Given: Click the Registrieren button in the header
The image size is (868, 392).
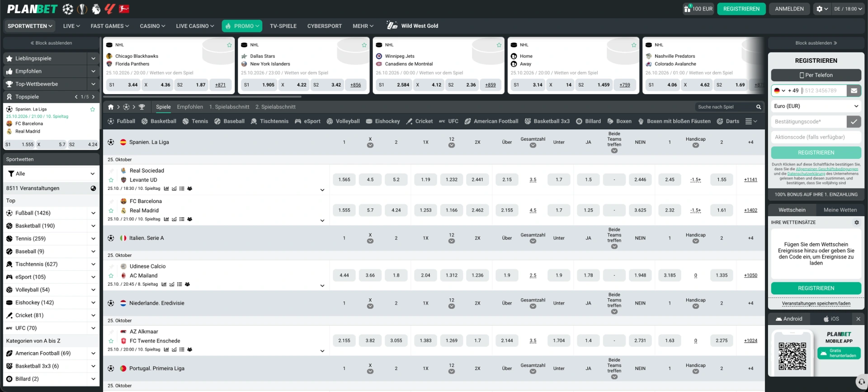Looking at the screenshot, I should tap(741, 9).
